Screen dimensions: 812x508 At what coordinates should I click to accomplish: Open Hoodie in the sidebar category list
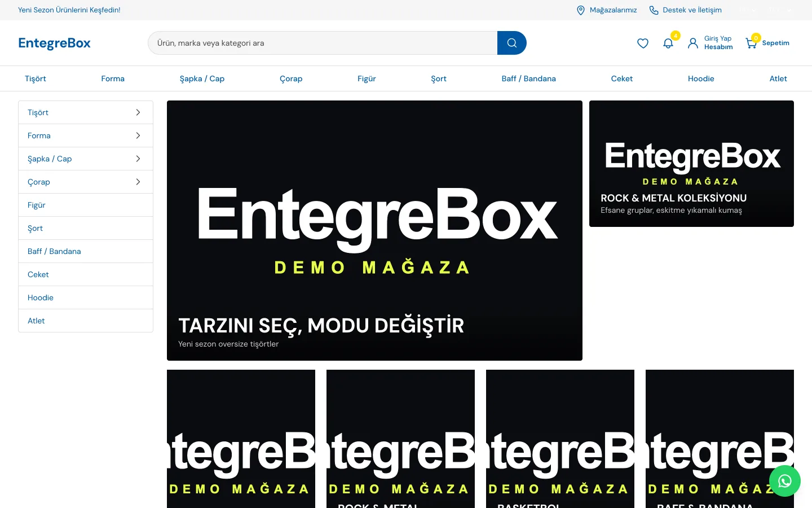pyautogui.click(x=86, y=297)
